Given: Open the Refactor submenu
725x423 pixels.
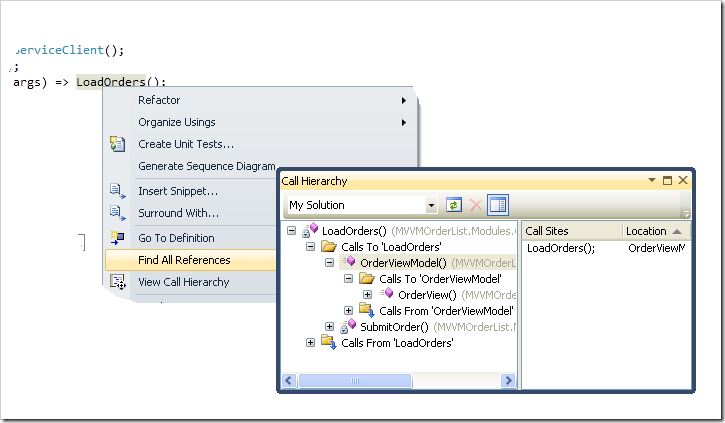Looking at the screenshot, I should [x=160, y=100].
